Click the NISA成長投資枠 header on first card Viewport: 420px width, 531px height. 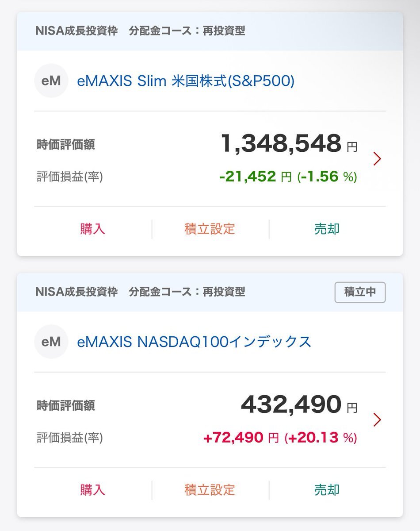click(76, 31)
